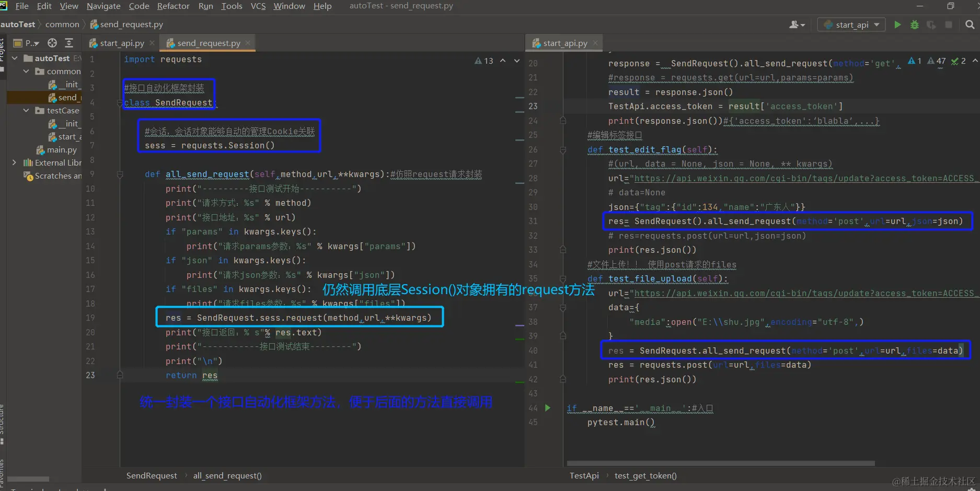Select __init__ file under testCase

tap(65, 123)
